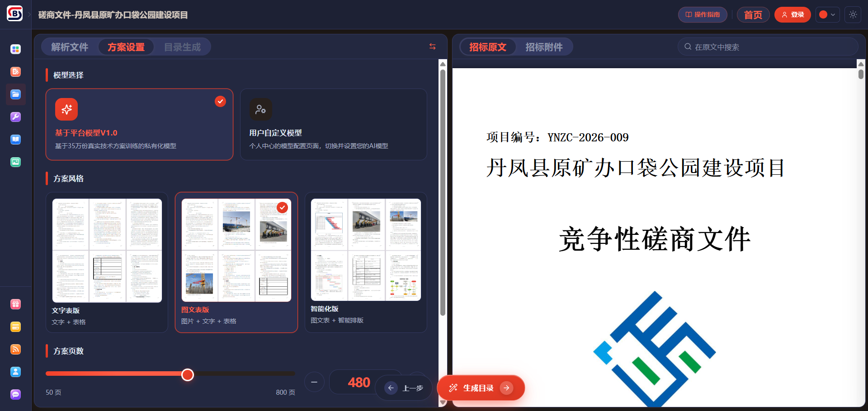Open the blue folder sidebar icon
This screenshot has height=411, width=868.
click(x=16, y=94)
